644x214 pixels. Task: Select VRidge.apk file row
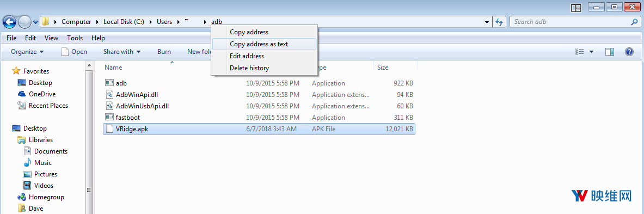point(259,129)
